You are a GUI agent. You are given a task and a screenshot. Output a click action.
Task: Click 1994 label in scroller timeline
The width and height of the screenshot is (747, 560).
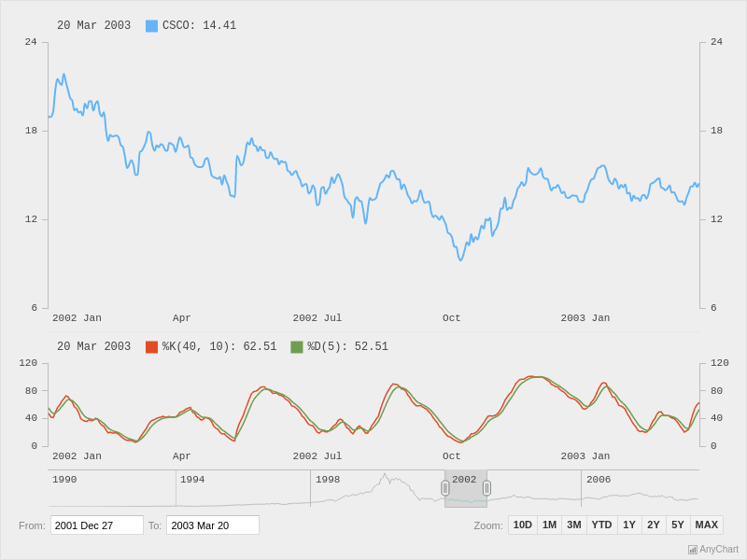coord(192,480)
